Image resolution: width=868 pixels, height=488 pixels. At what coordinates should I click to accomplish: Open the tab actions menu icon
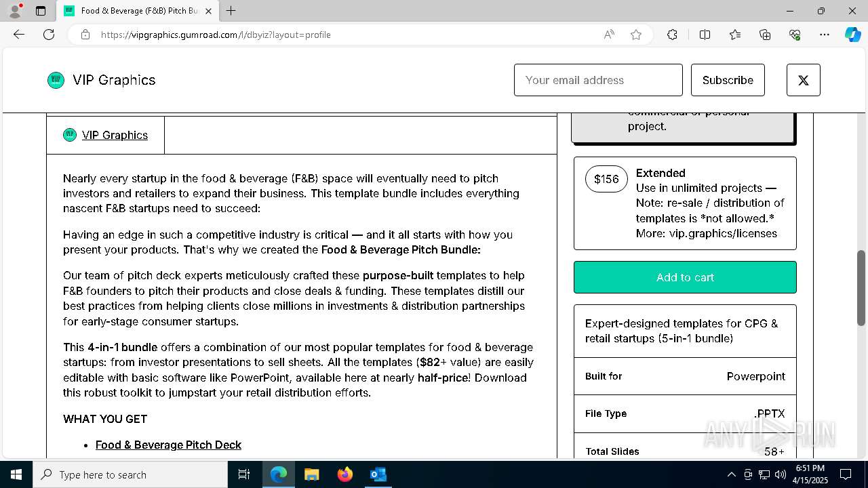point(41,11)
